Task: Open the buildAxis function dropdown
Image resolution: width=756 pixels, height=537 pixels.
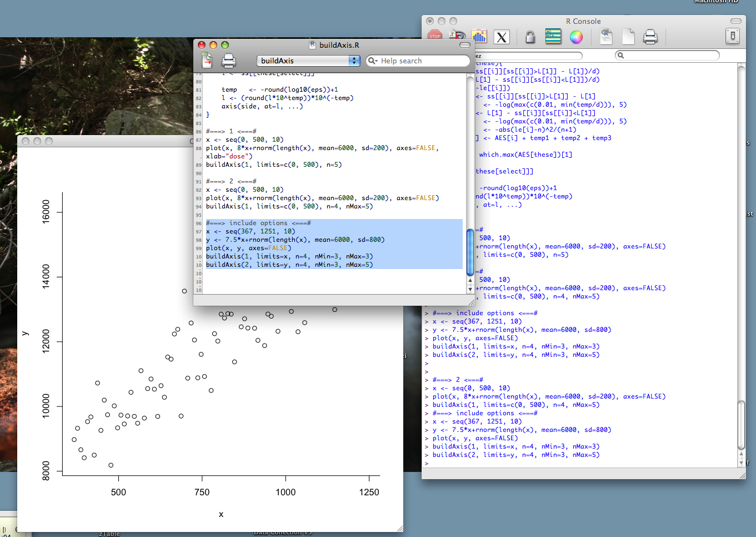Action: 308,61
